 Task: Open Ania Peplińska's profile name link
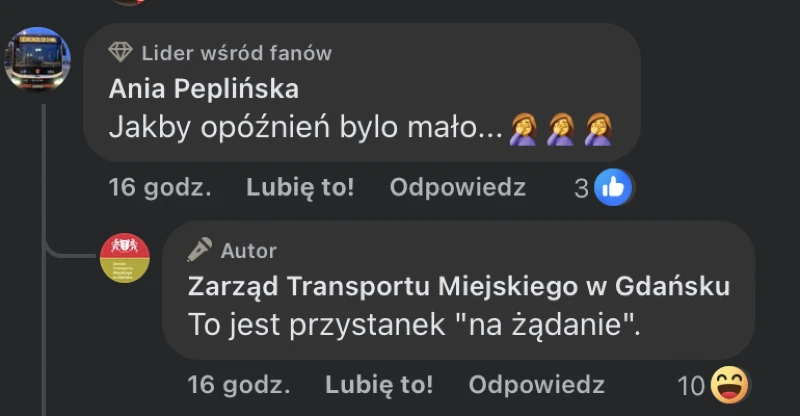(x=203, y=89)
